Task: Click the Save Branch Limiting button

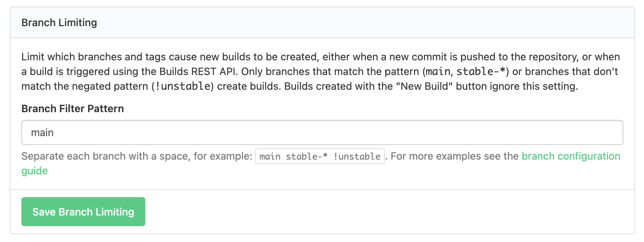Action: click(83, 211)
